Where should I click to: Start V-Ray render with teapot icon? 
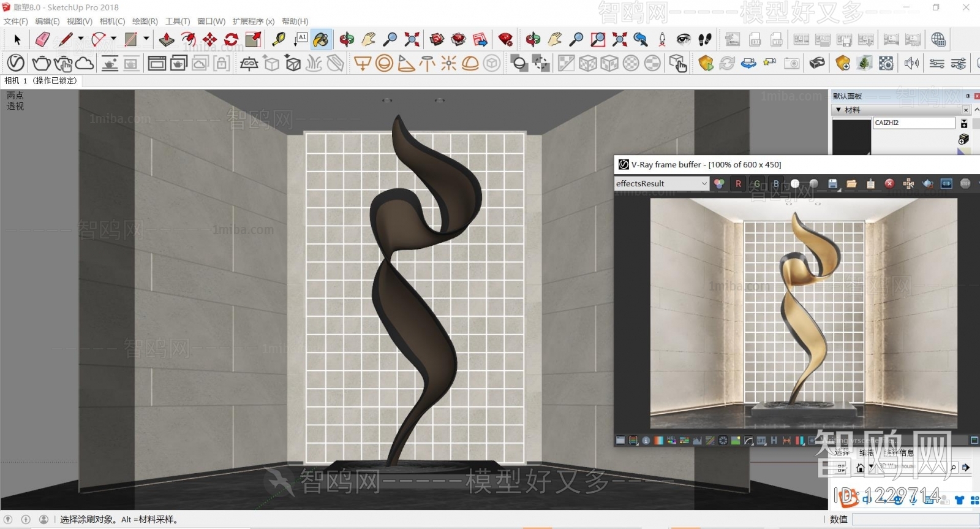pyautogui.click(x=41, y=63)
